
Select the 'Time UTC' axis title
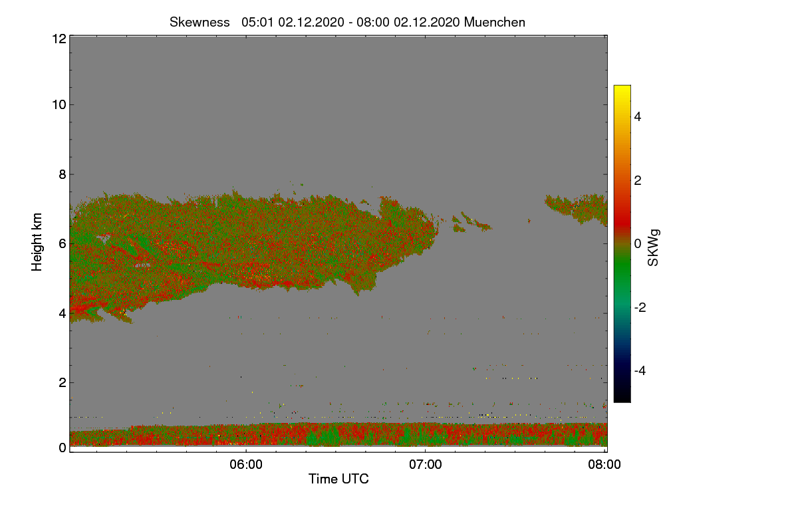(x=338, y=479)
